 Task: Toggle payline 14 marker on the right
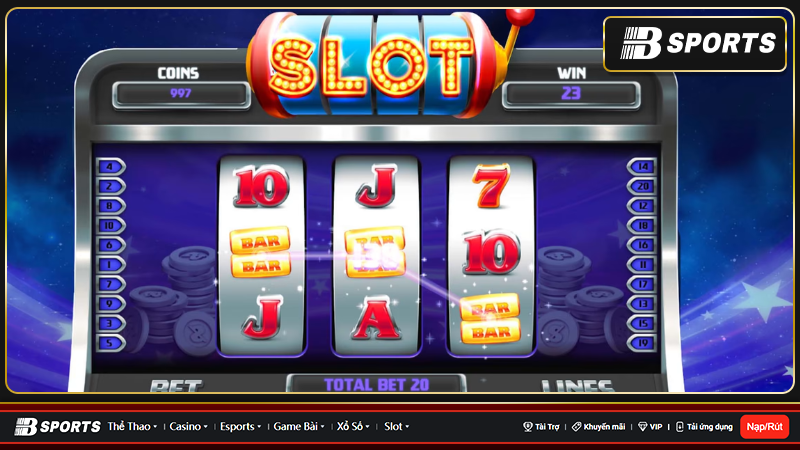[x=642, y=166]
